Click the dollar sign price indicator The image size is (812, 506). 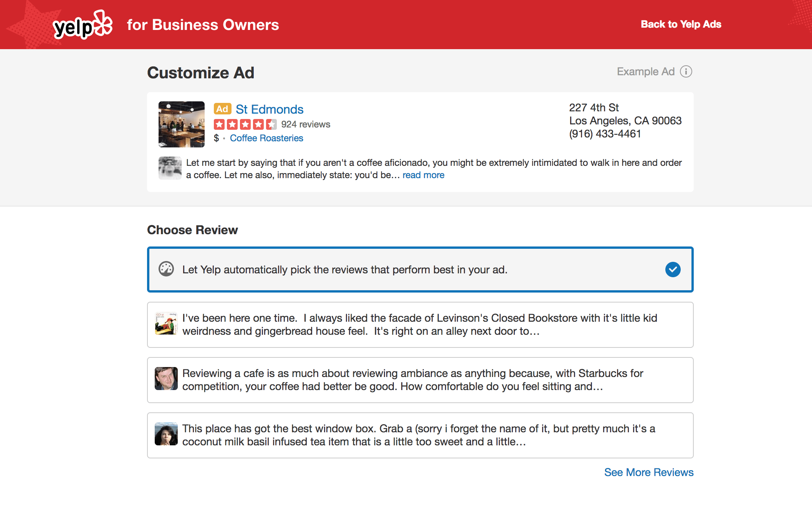click(216, 138)
